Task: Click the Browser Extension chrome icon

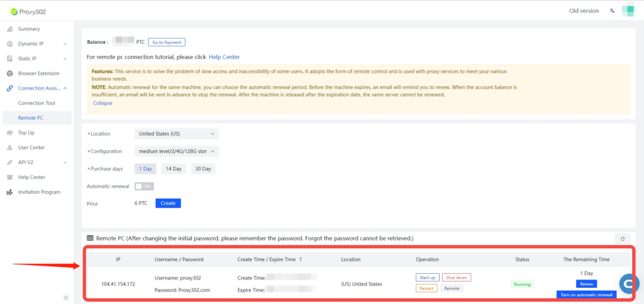Action: [x=10, y=73]
